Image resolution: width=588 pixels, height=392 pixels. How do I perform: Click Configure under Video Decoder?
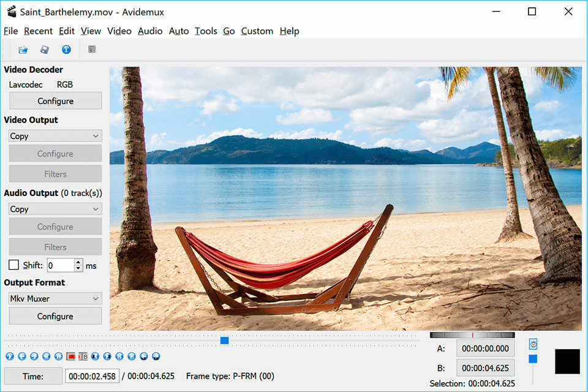coord(55,101)
